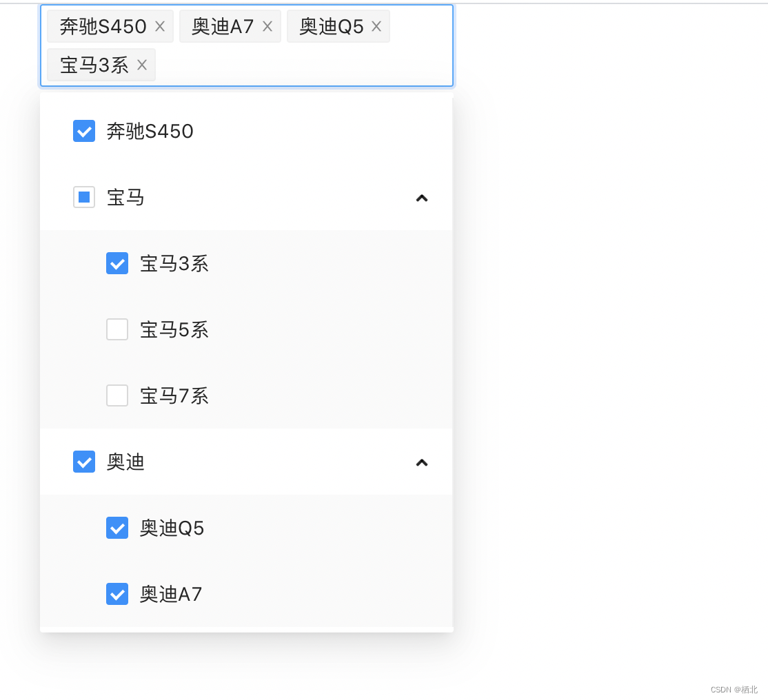768x700 pixels.
Task: Click the 宝马7系 option label
Action: pos(174,395)
